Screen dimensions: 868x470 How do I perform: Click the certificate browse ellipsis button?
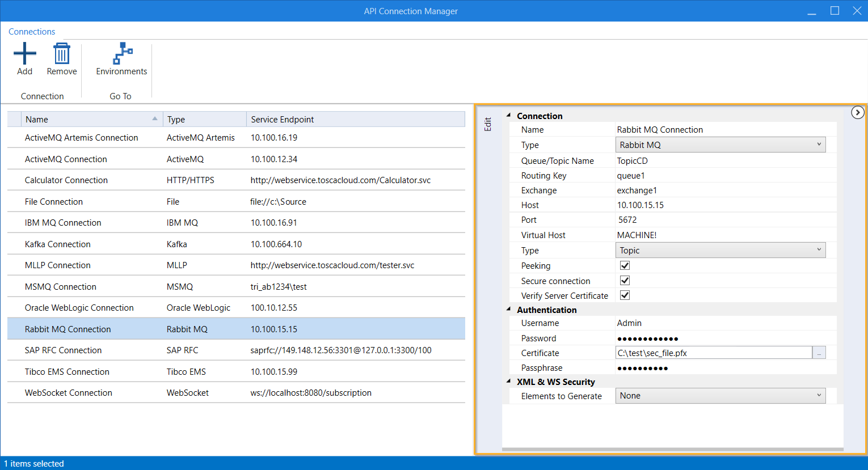[x=819, y=353]
